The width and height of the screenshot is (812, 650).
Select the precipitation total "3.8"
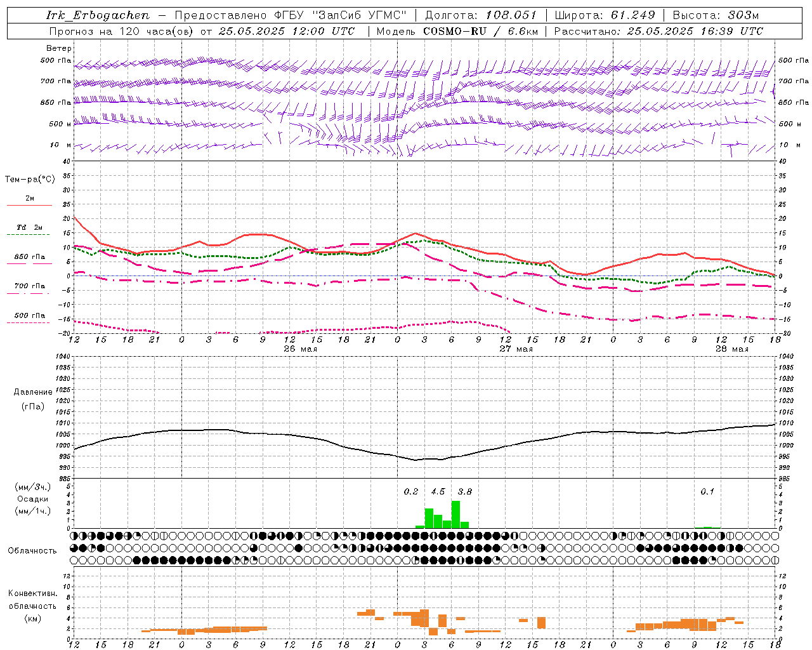[x=465, y=491]
